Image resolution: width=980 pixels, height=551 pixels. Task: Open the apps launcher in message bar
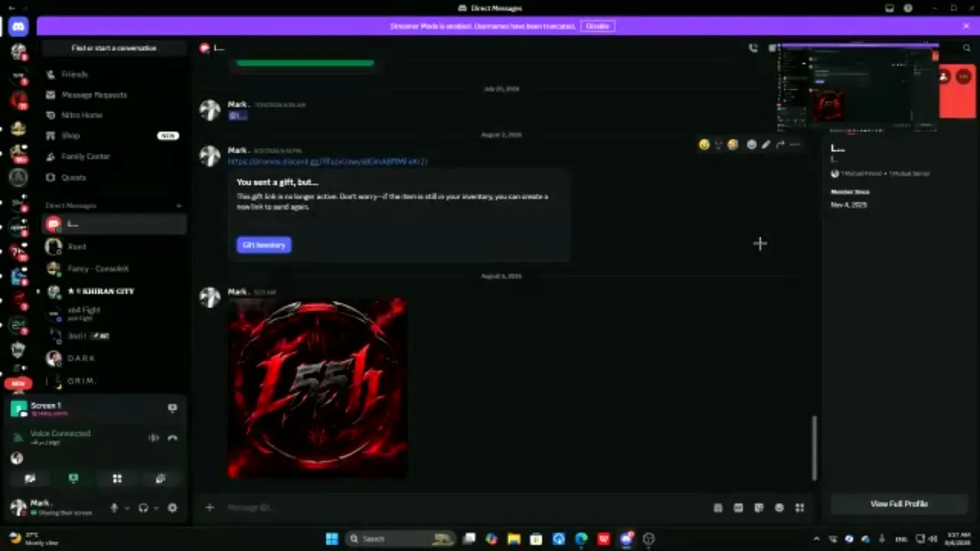799,507
